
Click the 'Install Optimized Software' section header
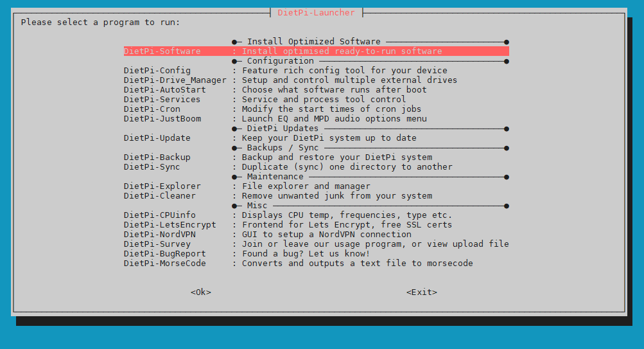click(314, 42)
